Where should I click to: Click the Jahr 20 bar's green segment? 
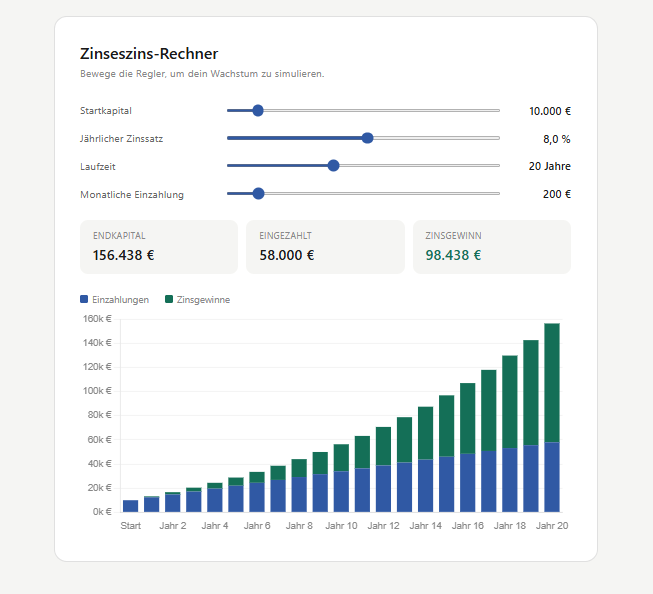tap(551, 380)
